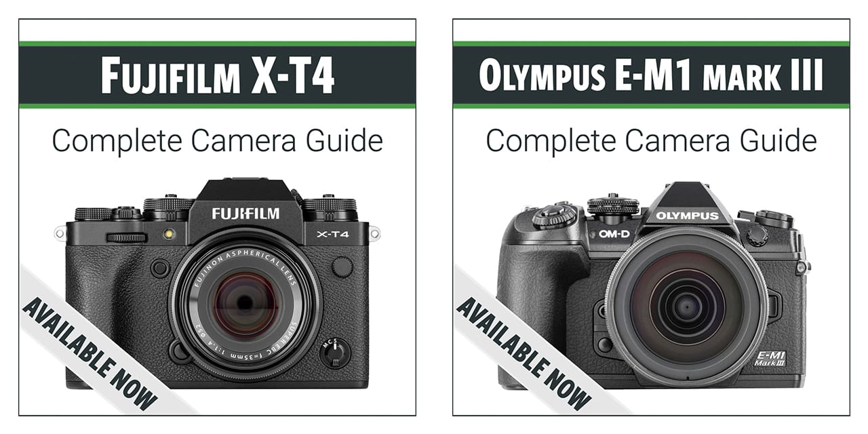This screenshot has width=868, height=434.
Task: Click the FUJIFILM logo on camera viewfinder
Action: (245, 214)
